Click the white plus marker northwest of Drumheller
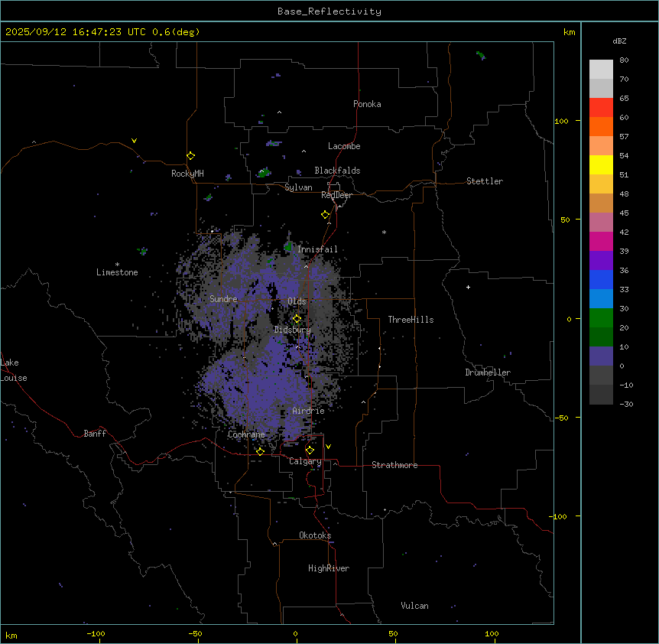Screen dimensions: 659x644 point(468,287)
